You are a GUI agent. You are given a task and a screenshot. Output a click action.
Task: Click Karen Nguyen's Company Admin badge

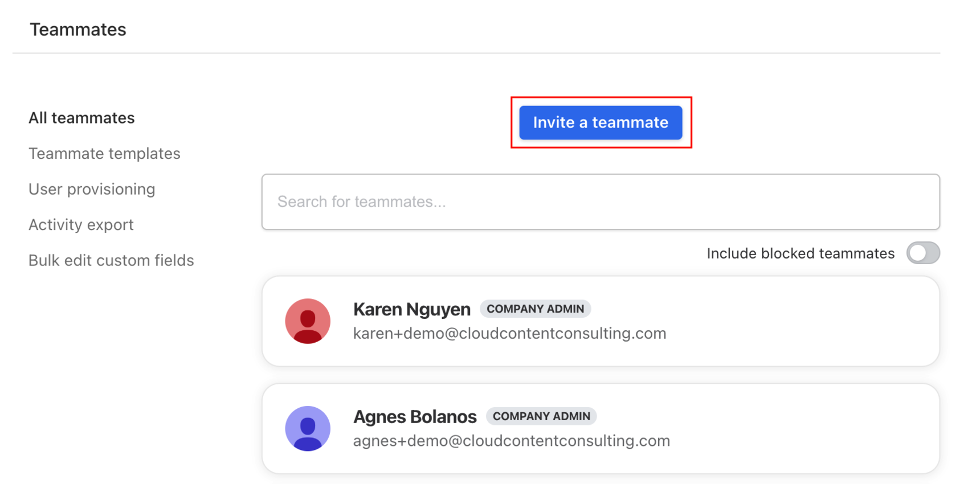[535, 309]
